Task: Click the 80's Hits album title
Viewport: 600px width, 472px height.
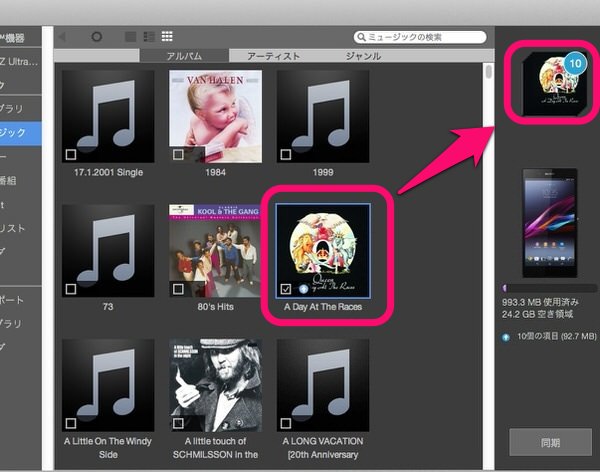Action: pos(215,307)
